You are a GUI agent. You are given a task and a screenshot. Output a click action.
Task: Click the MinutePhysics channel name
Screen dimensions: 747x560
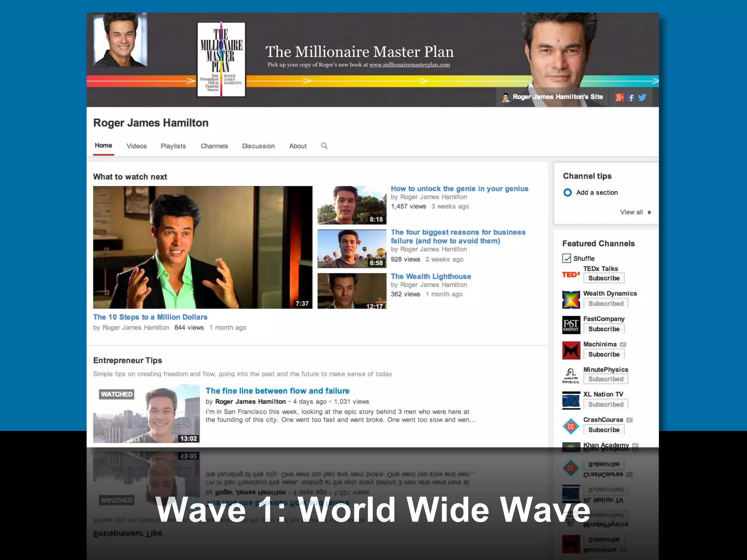tap(605, 370)
